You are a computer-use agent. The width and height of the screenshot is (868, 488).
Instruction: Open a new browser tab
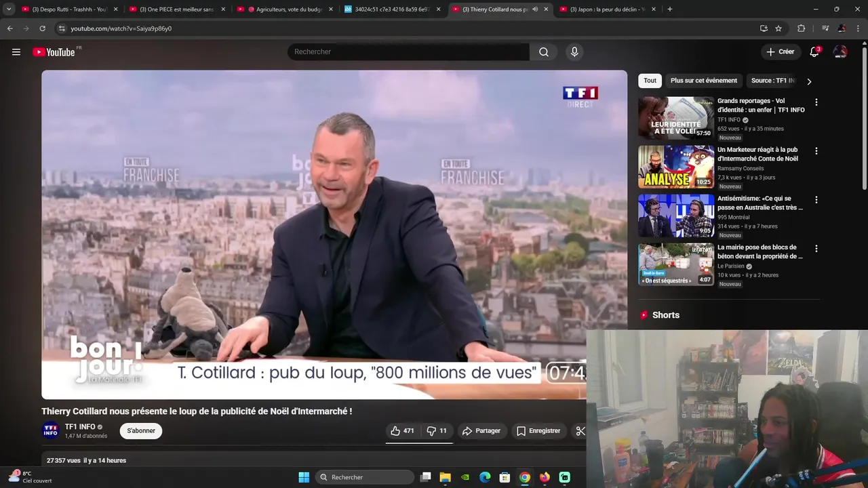tap(670, 9)
